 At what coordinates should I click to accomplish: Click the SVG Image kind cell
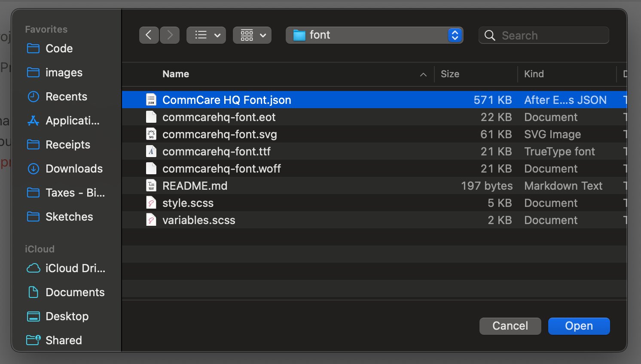tap(552, 134)
